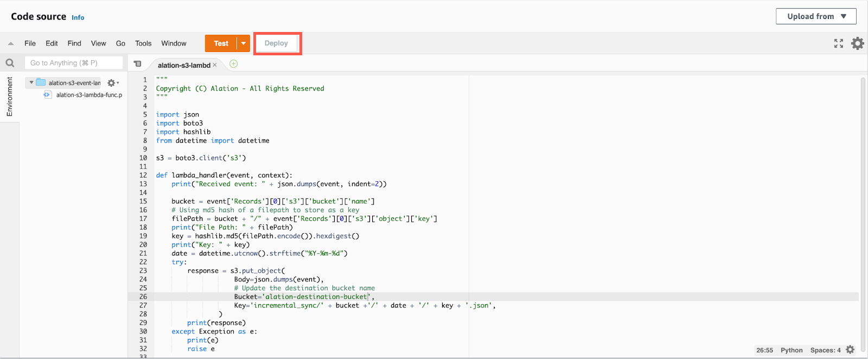
Task: Click the tab list pane icon
Action: (x=138, y=64)
